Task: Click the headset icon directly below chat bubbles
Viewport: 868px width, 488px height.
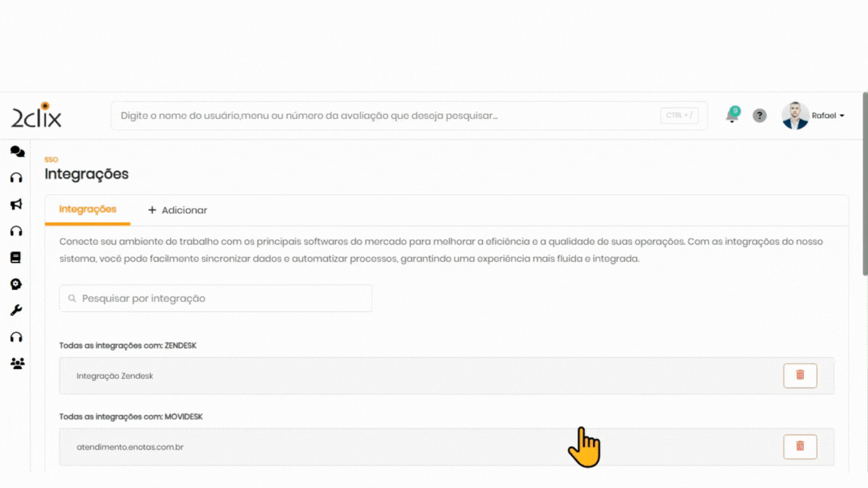Action: [x=16, y=178]
